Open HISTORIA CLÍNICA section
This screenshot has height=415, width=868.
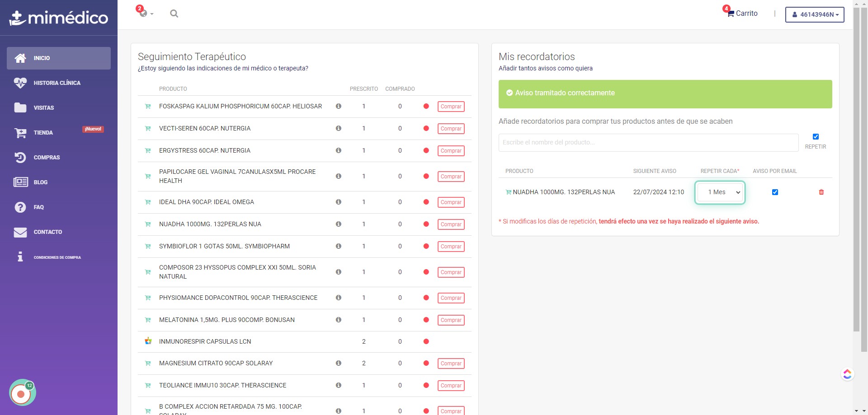[x=59, y=83]
